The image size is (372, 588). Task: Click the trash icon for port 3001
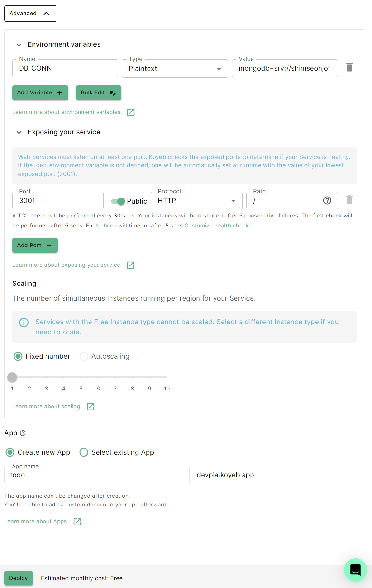349,200
